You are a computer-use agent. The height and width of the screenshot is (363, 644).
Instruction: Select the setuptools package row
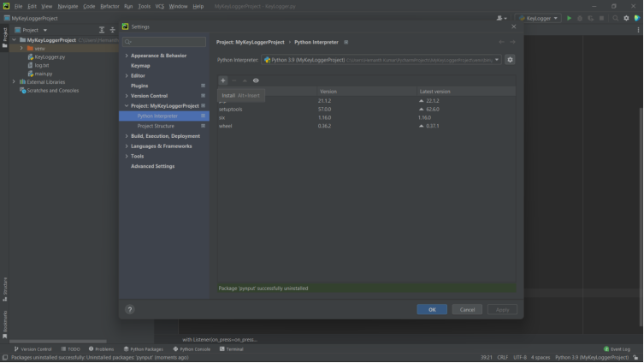click(367, 110)
